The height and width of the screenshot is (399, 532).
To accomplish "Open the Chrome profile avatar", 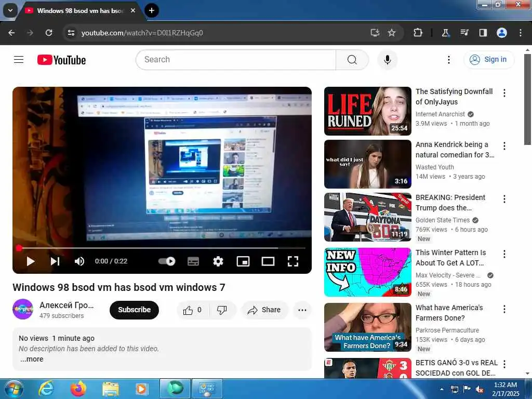I will (x=501, y=33).
